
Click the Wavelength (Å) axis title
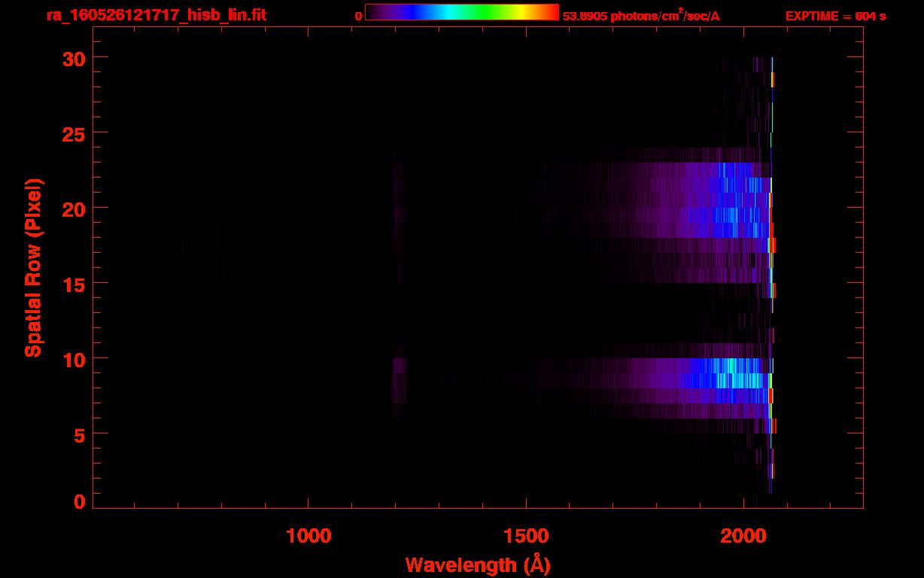pyautogui.click(x=478, y=564)
